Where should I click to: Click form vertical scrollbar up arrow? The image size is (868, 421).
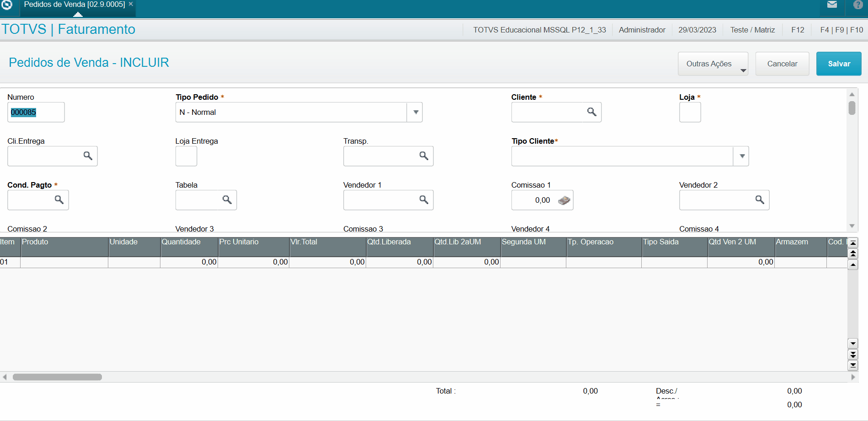[x=852, y=94]
